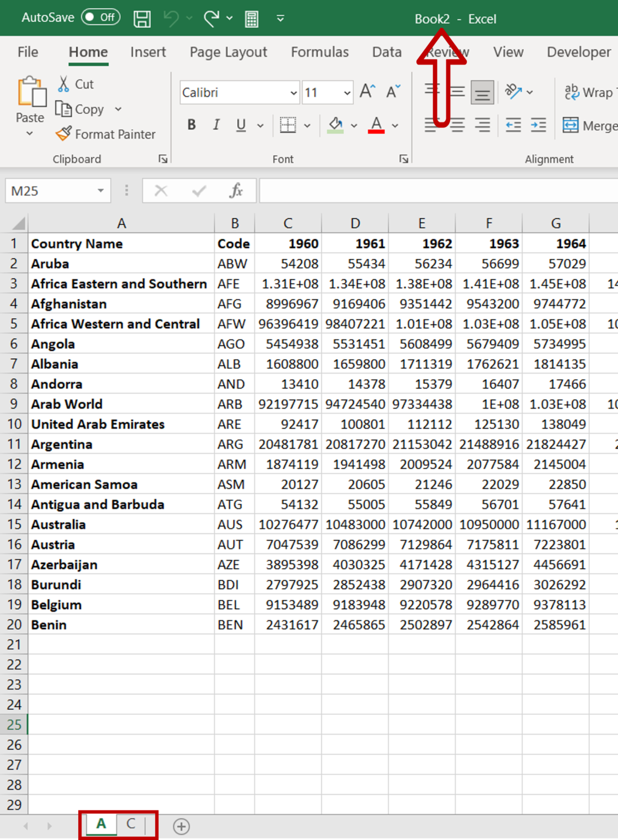This screenshot has height=840, width=618.
Task: Toggle bold formatting
Action: [191, 125]
